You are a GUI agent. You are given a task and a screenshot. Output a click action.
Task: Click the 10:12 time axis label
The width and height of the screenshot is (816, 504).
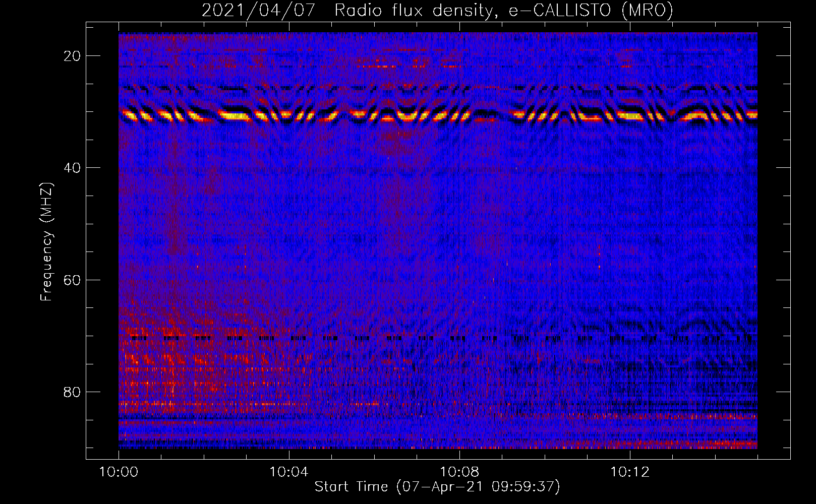[x=629, y=472]
